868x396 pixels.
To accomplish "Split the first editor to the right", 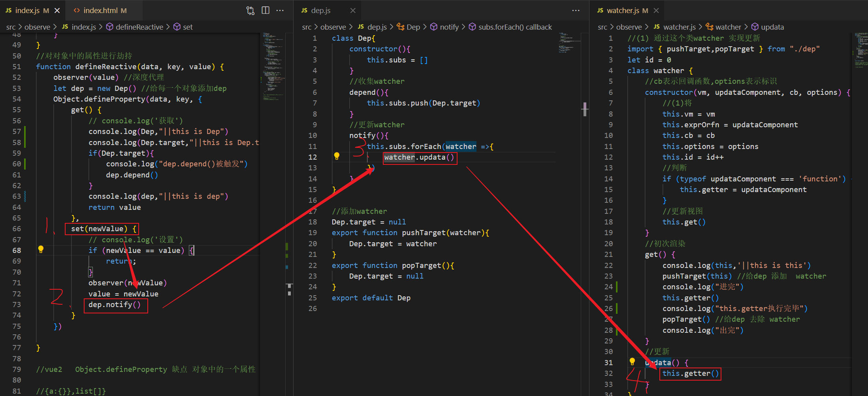I will pyautogui.click(x=265, y=11).
